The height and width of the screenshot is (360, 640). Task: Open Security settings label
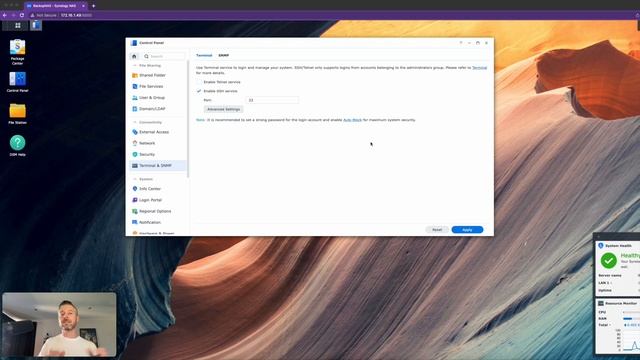(147, 155)
